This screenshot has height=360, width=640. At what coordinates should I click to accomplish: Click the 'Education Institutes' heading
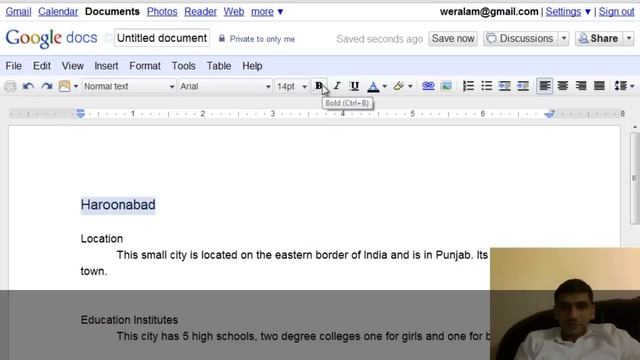[129, 320]
